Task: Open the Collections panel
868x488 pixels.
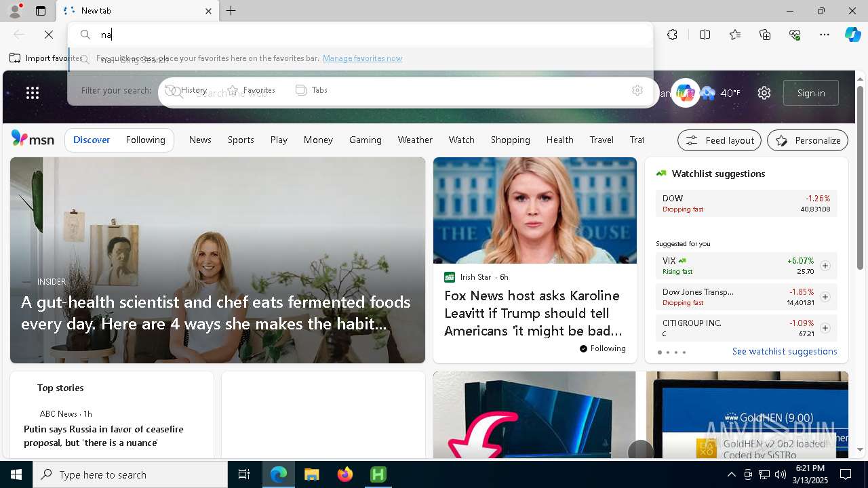Action: click(765, 35)
